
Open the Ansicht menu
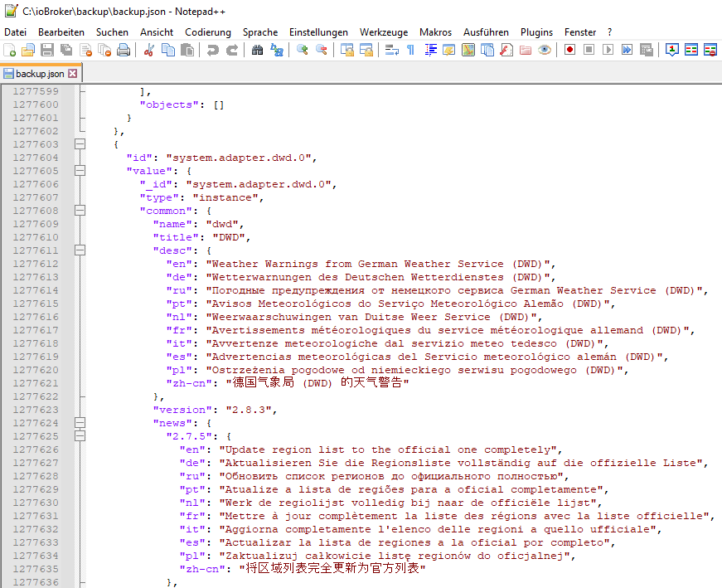(157, 32)
